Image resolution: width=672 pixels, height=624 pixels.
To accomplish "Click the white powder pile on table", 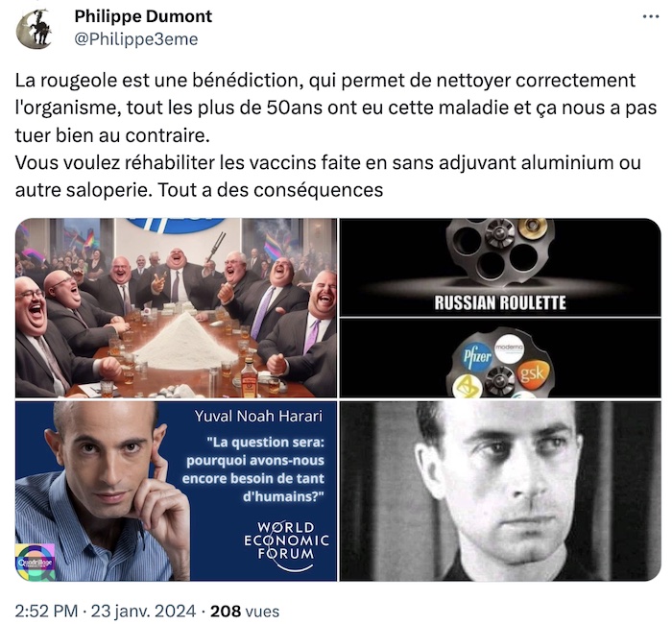I will [x=186, y=342].
